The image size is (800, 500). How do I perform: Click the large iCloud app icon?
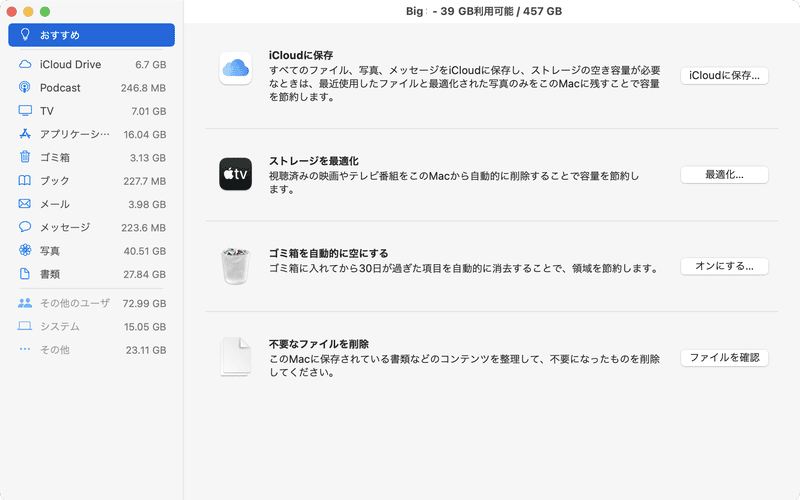pyautogui.click(x=235, y=68)
